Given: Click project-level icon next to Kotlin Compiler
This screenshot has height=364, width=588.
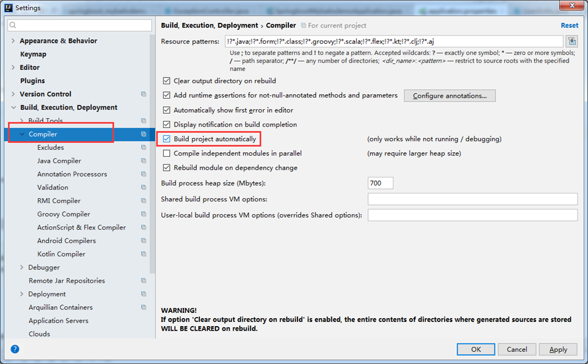Looking at the screenshot, I should 144,254.
